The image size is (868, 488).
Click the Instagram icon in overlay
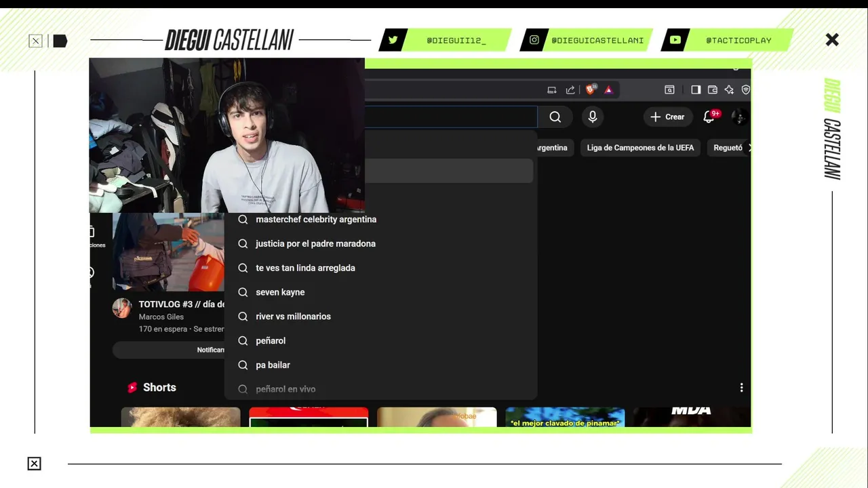tap(534, 40)
